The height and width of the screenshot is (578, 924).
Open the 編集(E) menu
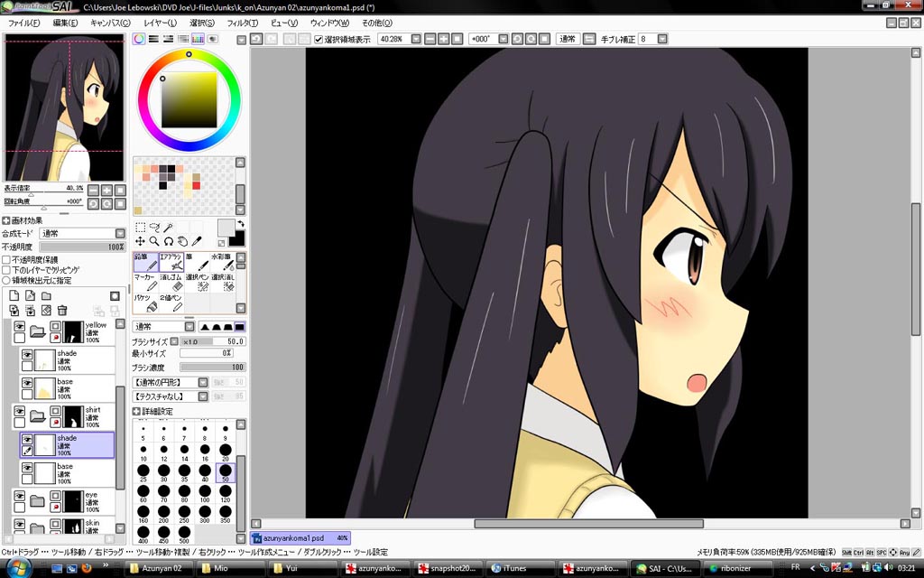pos(65,23)
